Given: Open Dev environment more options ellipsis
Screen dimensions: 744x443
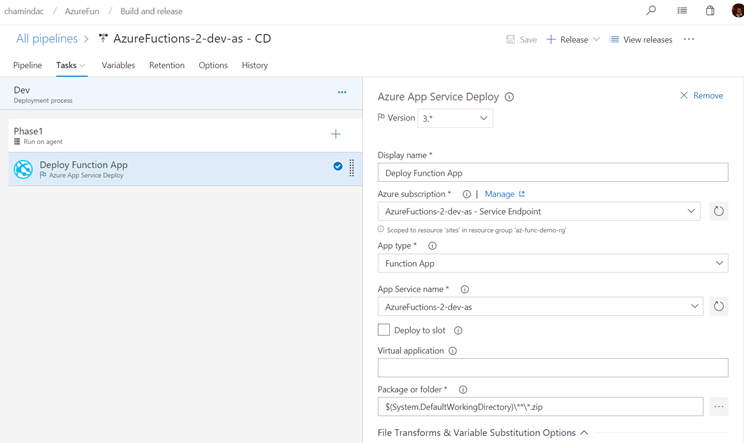Looking at the screenshot, I should (342, 93).
